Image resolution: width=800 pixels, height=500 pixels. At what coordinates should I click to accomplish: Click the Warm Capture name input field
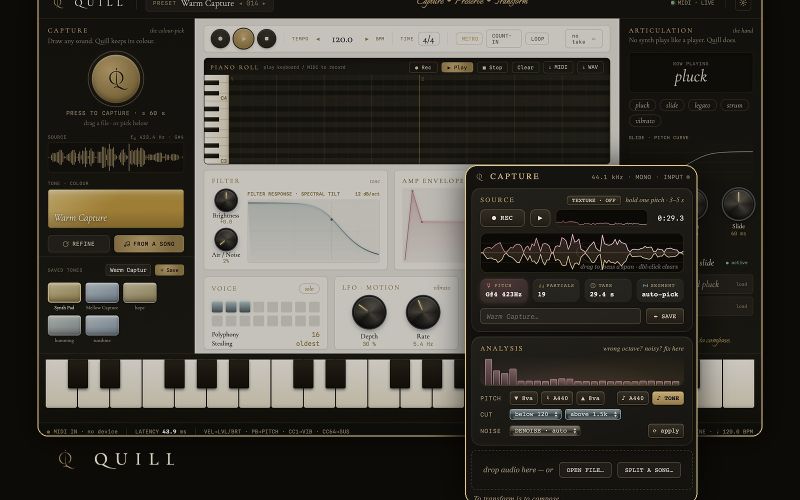[560, 316]
